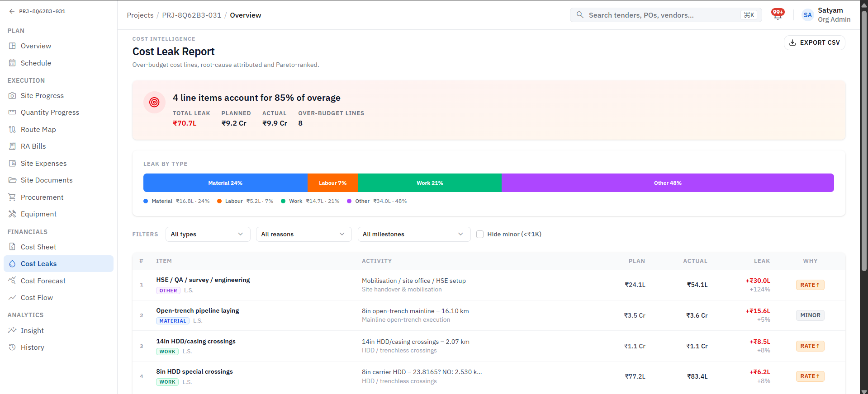This screenshot has height=394, width=868.
Task: Click the Site Progress camera icon
Action: pos(12,96)
